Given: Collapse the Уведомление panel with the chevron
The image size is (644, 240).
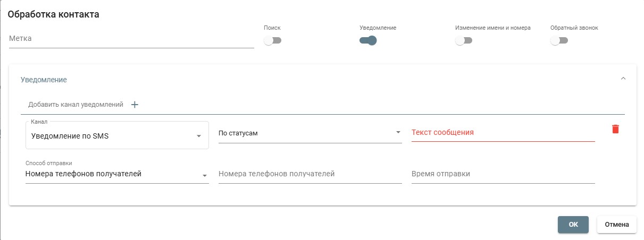Looking at the screenshot, I should click(x=623, y=79).
